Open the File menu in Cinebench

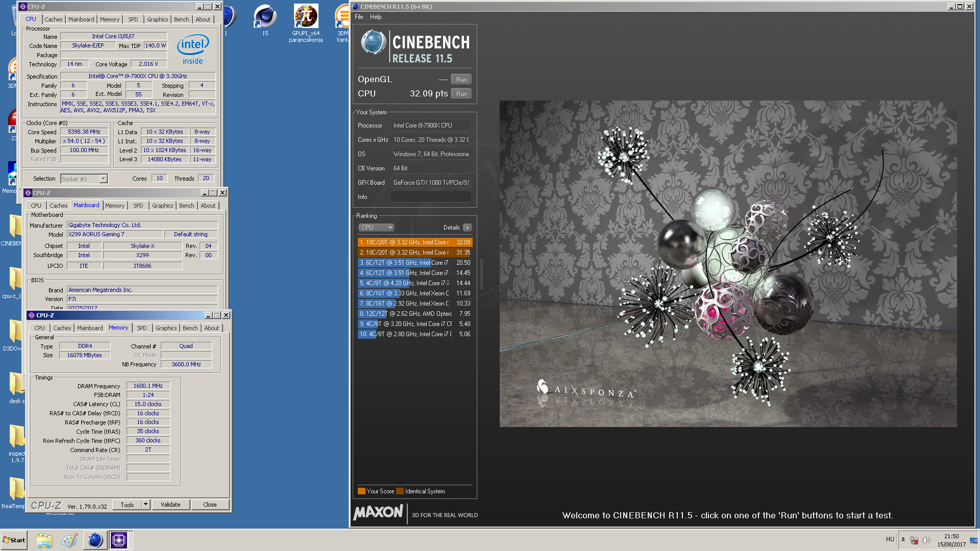pyautogui.click(x=359, y=17)
